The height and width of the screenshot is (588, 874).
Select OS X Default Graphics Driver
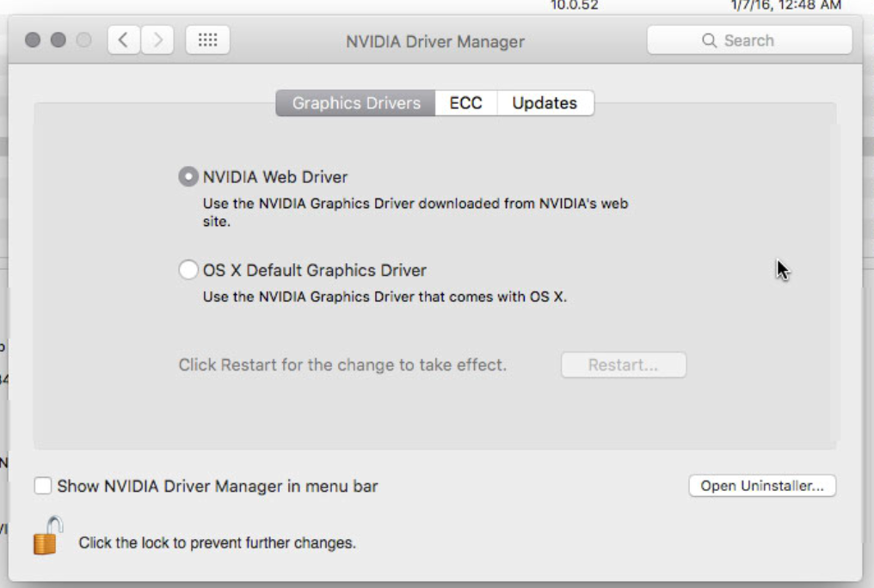tap(188, 270)
